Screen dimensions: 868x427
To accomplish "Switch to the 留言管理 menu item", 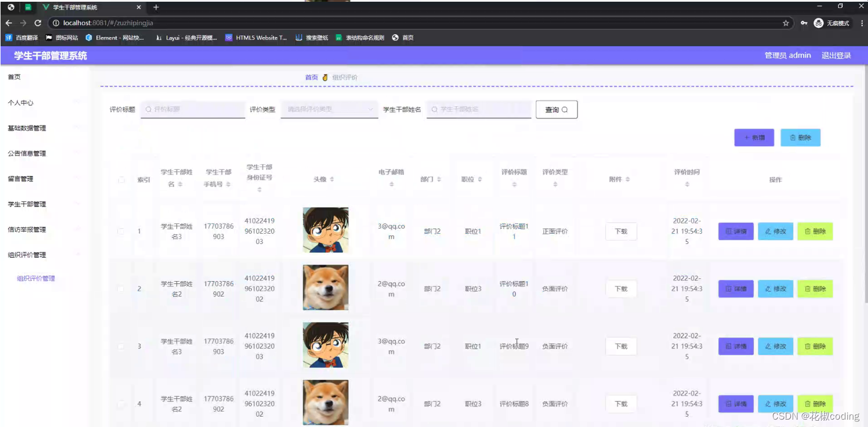I will coord(22,178).
